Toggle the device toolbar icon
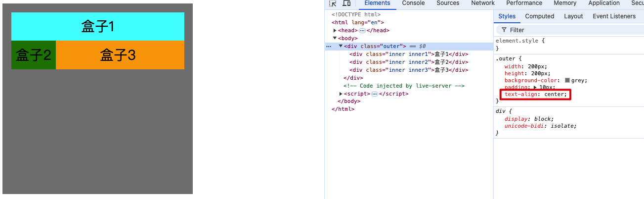Viewport: 644px width, 199px height. pyautogui.click(x=347, y=3)
